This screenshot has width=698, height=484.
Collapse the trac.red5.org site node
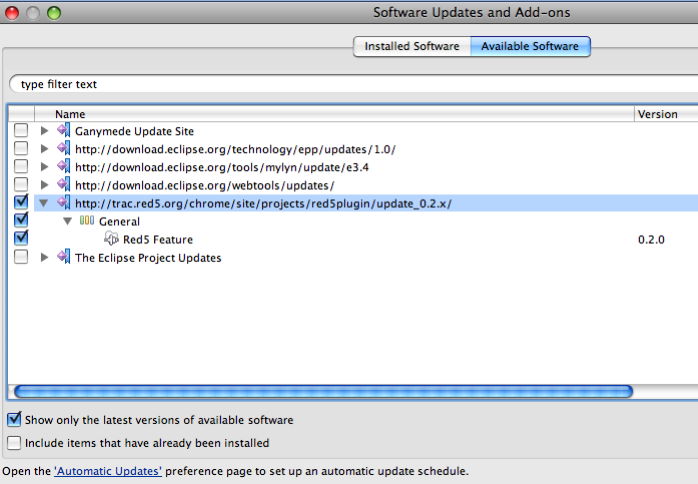(44, 203)
